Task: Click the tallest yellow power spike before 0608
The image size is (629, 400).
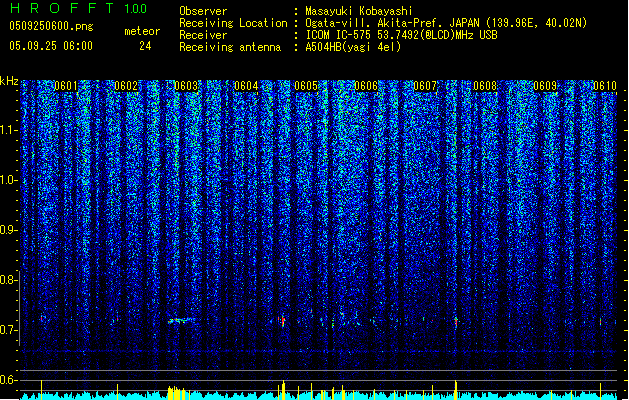Action: (x=456, y=389)
